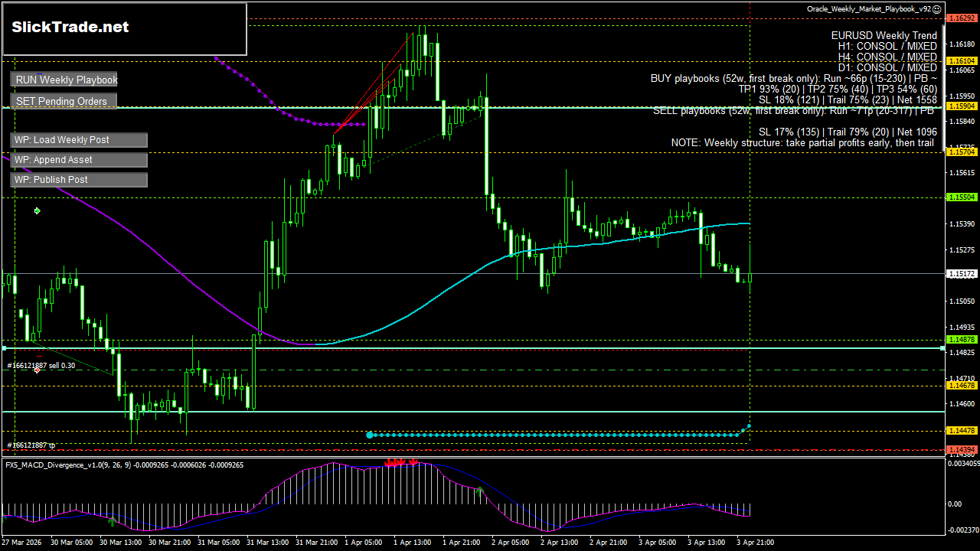Select the green arrow marker on the chart
980x551 pixels.
point(37,210)
